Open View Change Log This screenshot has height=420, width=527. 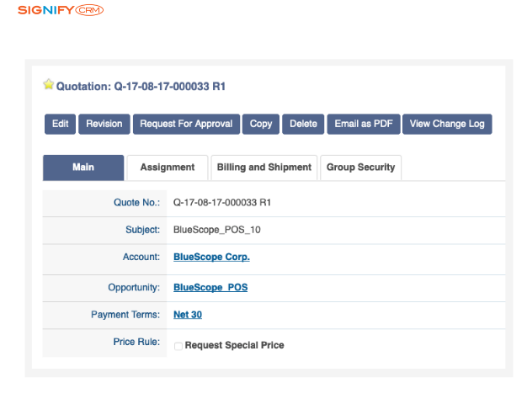447,124
